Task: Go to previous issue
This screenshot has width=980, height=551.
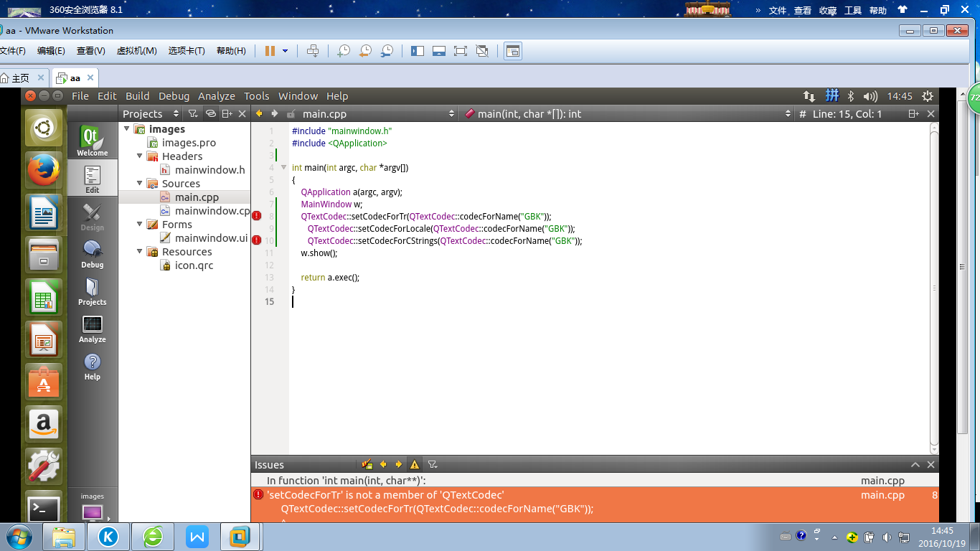Action: click(383, 464)
